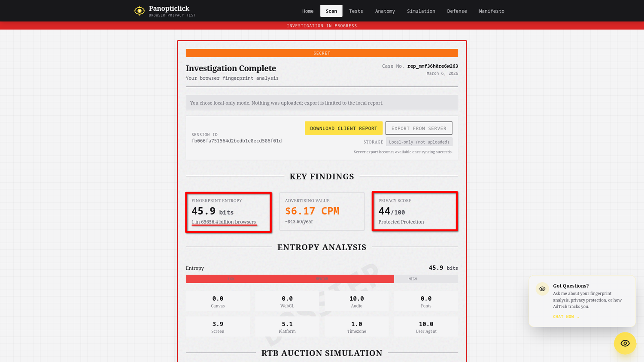Click the 'Investigation Complete' heading
This screenshot has height=362, width=644.
pos(231,68)
